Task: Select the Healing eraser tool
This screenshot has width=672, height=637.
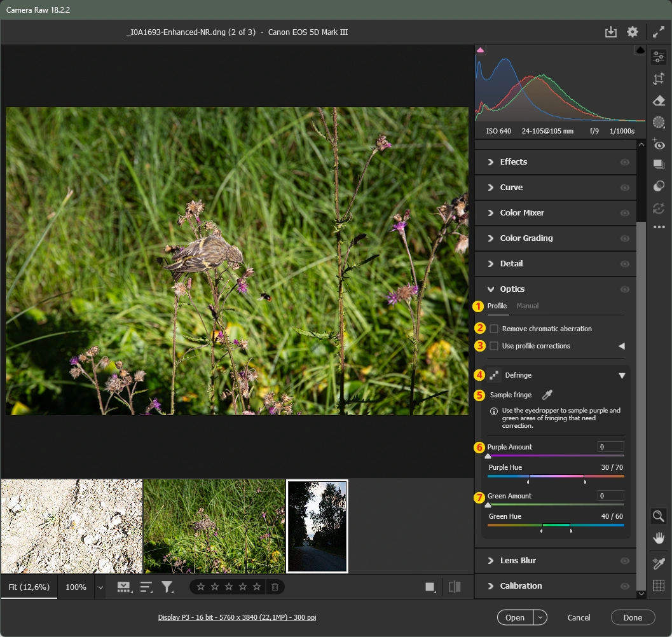Action: tap(659, 100)
